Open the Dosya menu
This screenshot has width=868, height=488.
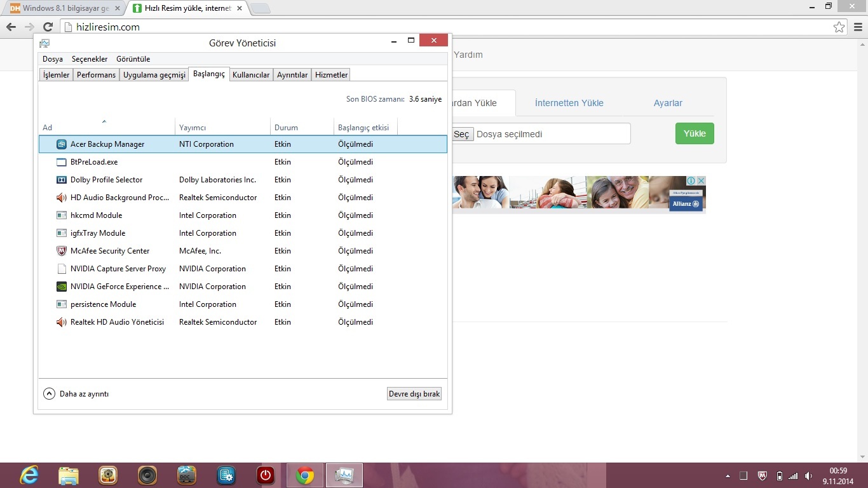[x=53, y=59]
